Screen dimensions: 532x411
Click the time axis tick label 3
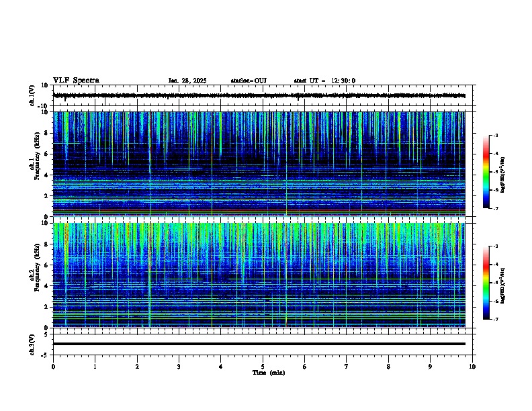click(179, 367)
